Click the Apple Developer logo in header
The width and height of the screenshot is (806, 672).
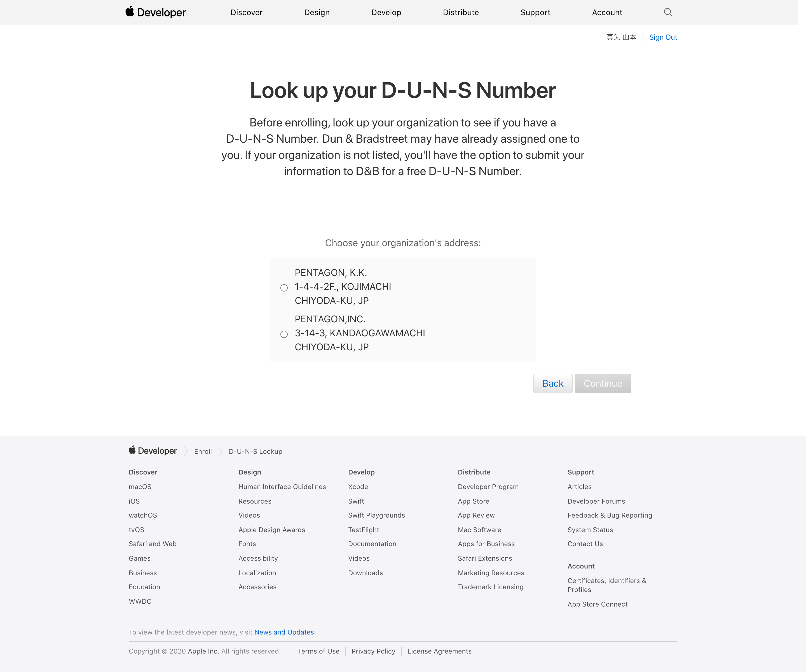[155, 12]
